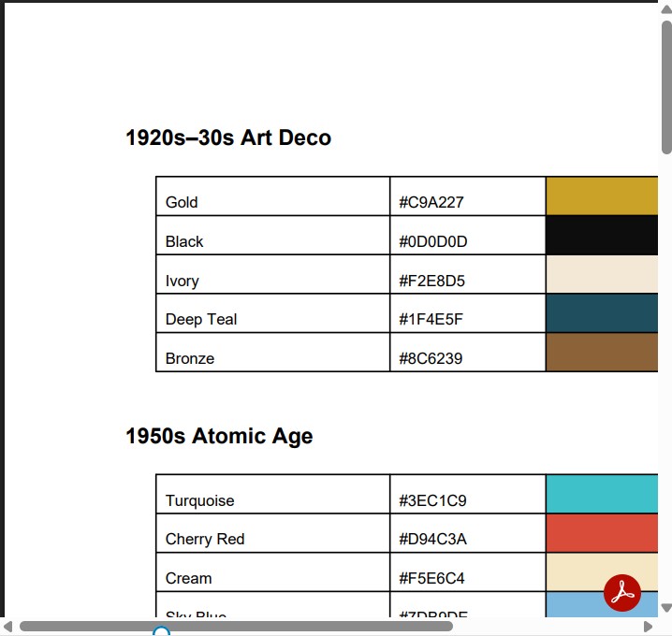This screenshot has width=672, height=636.
Task: Click the Gold color swatch
Action: coord(601,196)
